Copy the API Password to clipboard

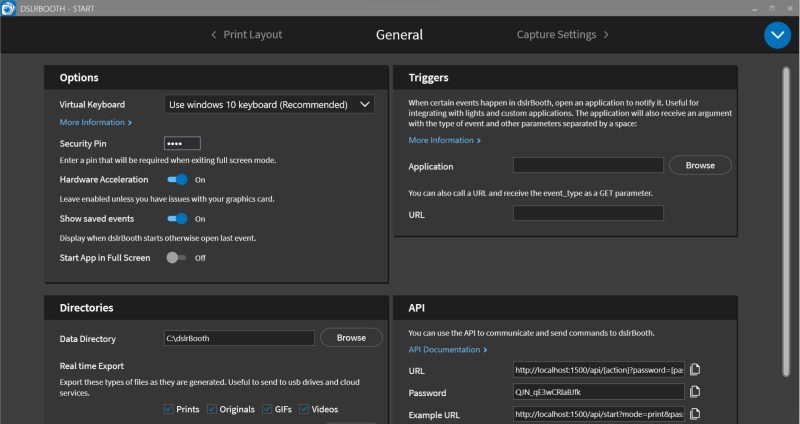[x=695, y=392]
